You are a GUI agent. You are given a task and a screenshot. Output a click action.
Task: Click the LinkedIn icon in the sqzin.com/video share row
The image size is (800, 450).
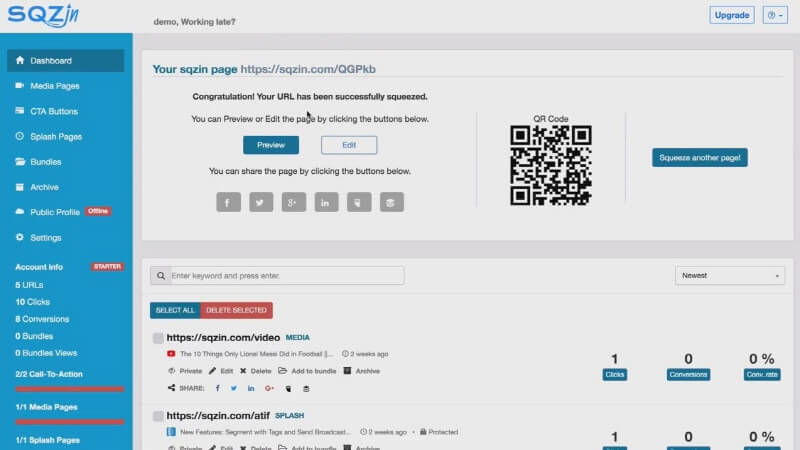(251, 388)
